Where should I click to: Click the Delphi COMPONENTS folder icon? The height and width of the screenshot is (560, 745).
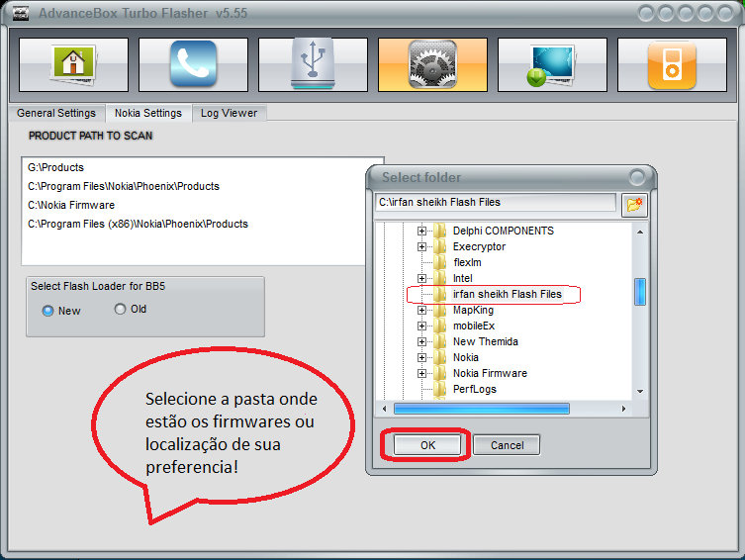(x=440, y=231)
